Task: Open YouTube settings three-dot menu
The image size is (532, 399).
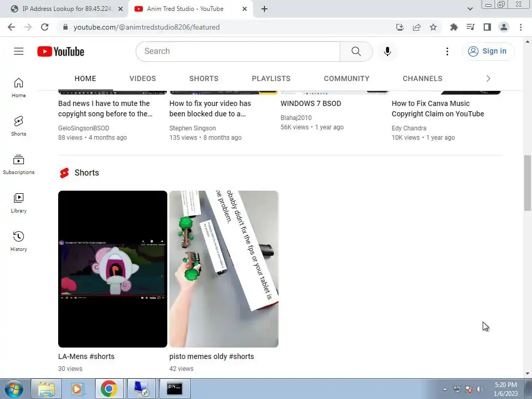Action: point(447,51)
